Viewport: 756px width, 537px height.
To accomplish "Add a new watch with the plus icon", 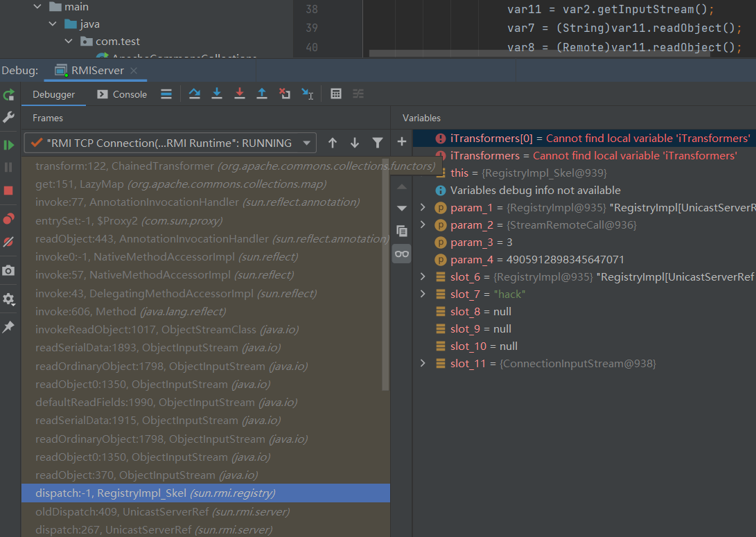I will click(401, 142).
